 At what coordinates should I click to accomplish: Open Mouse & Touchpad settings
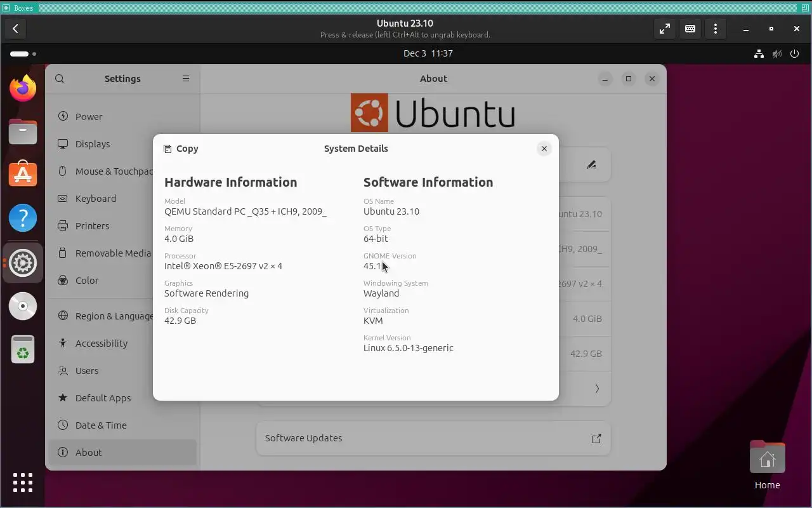pyautogui.click(x=122, y=171)
